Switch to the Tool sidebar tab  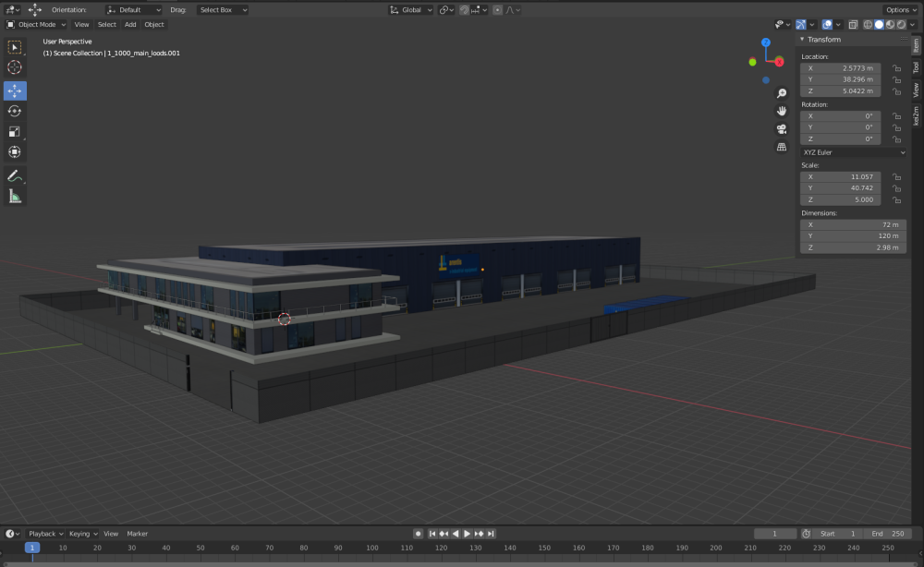tap(916, 67)
